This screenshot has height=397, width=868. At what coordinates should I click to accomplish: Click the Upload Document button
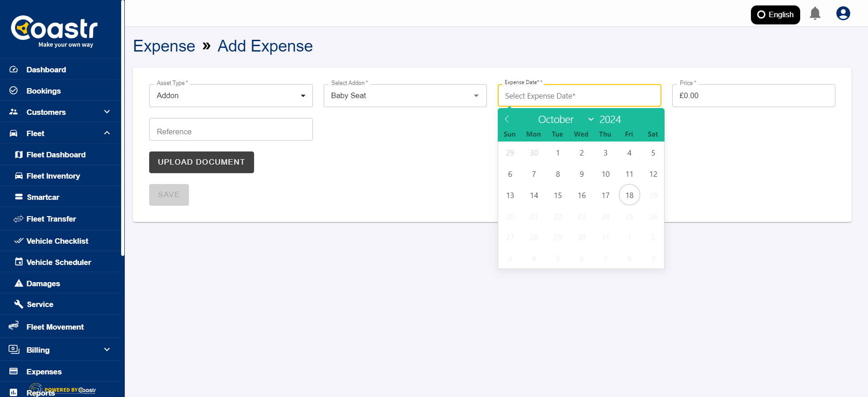click(x=202, y=162)
